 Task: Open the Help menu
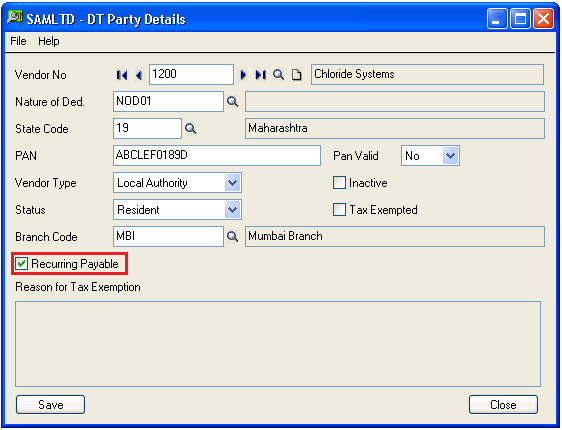49,41
